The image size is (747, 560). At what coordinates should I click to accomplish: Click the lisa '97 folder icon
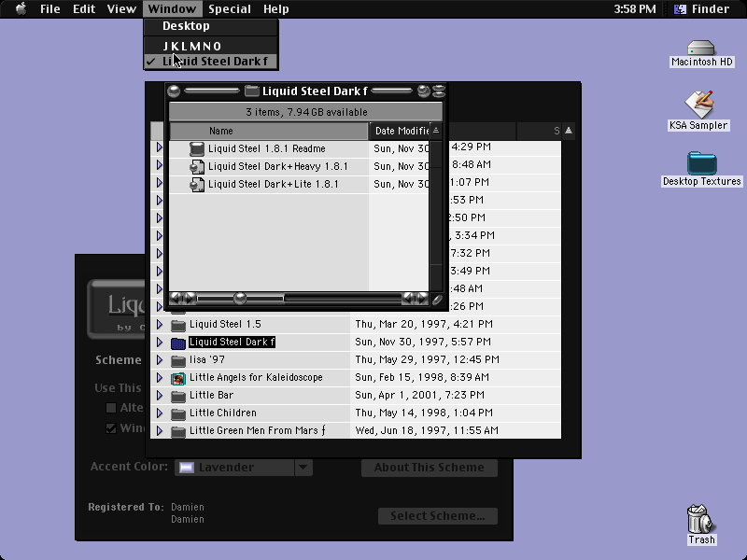[x=178, y=360]
